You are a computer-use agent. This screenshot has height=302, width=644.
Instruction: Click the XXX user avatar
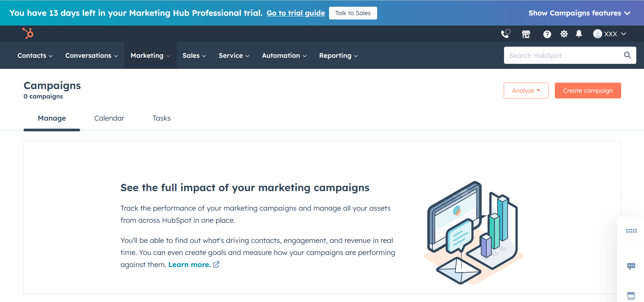(598, 34)
